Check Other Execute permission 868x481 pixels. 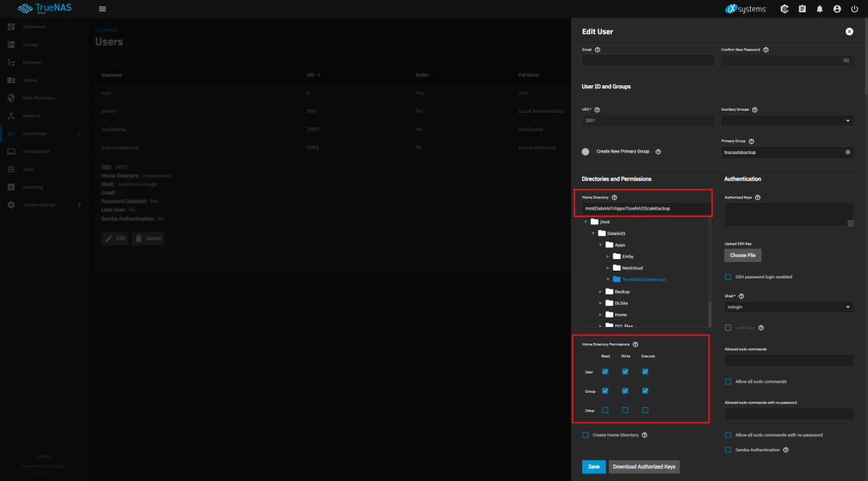pyautogui.click(x=644, y=410)
